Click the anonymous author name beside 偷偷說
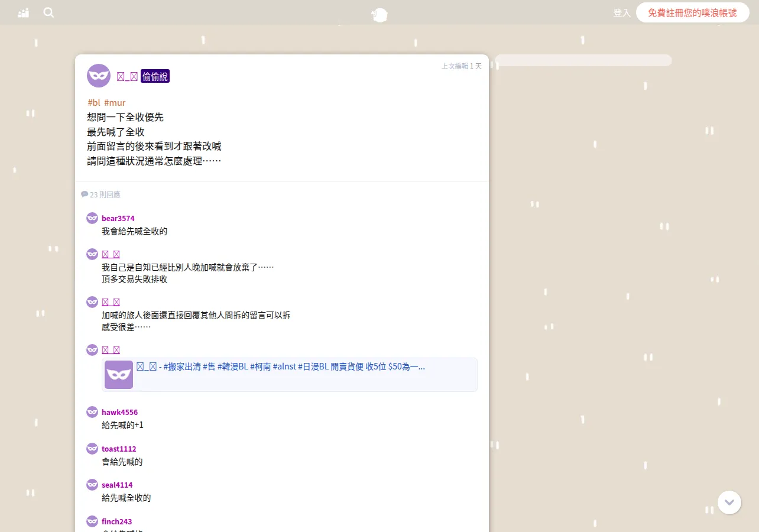The image size is (759, 532). coord(127,76)
